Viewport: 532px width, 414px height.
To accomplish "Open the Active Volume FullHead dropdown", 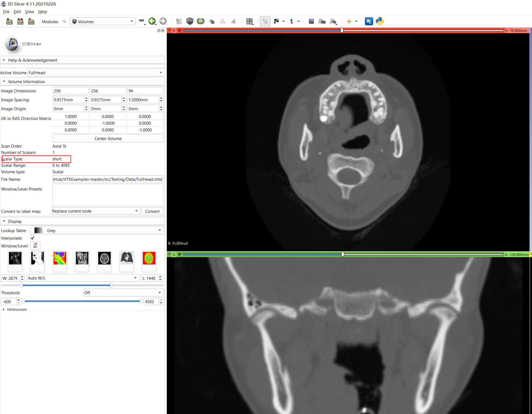I will coord(96,73).
